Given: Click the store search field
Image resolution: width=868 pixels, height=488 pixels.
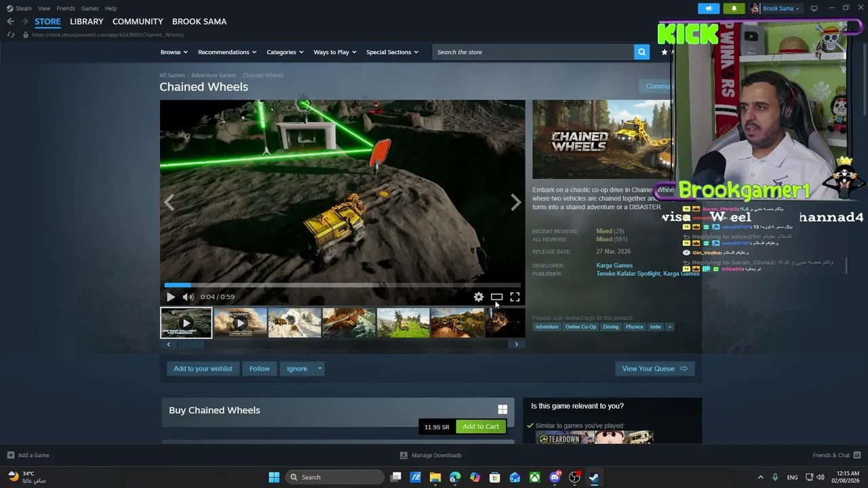Looking at the screenshot, I should click(x=533, y=52).
